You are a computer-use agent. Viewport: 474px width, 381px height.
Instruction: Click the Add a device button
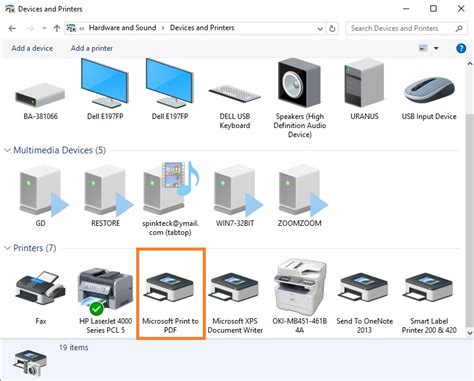pos(32,48)
